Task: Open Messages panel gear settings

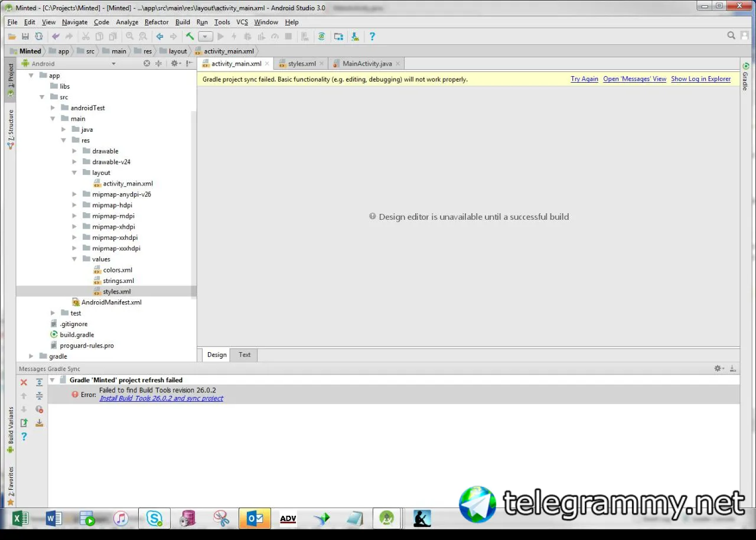Action: [718, 369]
